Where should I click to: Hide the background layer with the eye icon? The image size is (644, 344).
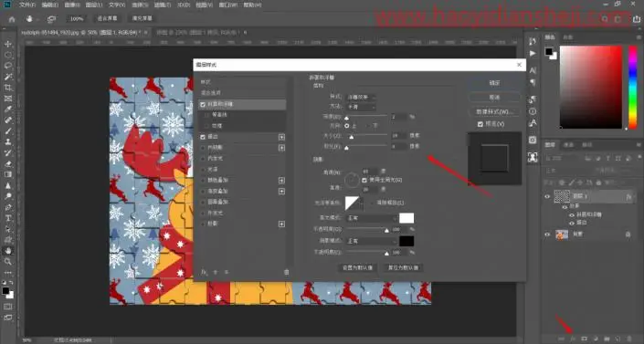(547, 235)
